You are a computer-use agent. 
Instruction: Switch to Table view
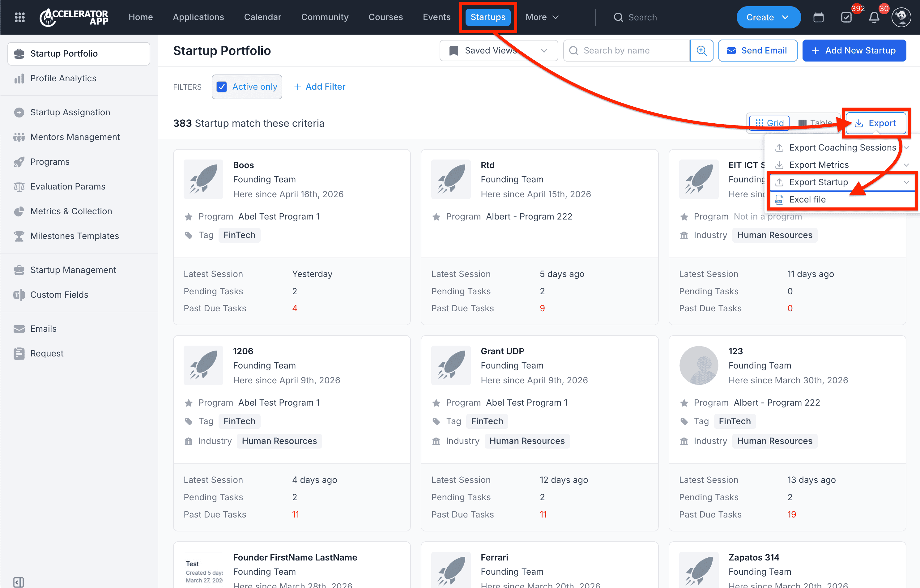[x=815, y=123]
